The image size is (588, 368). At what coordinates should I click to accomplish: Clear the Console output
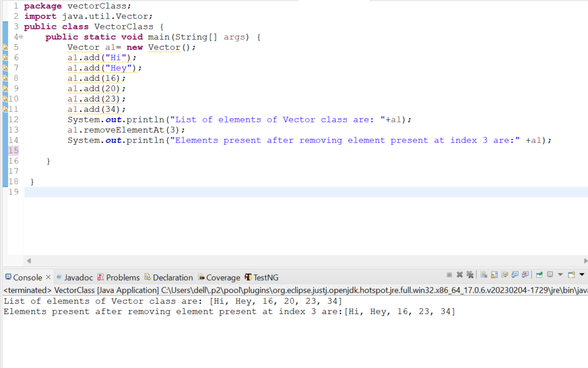point(483,274)
